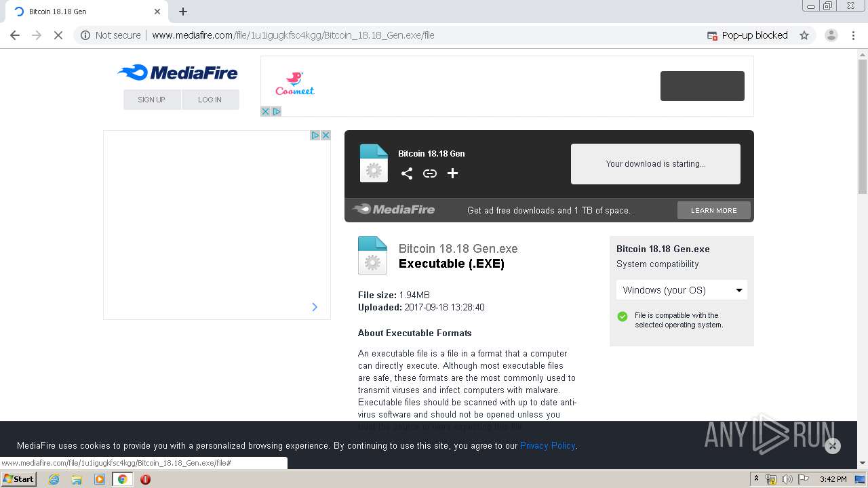
Task: Click the MediaFire logo in page header
Action: click(178, 73)
